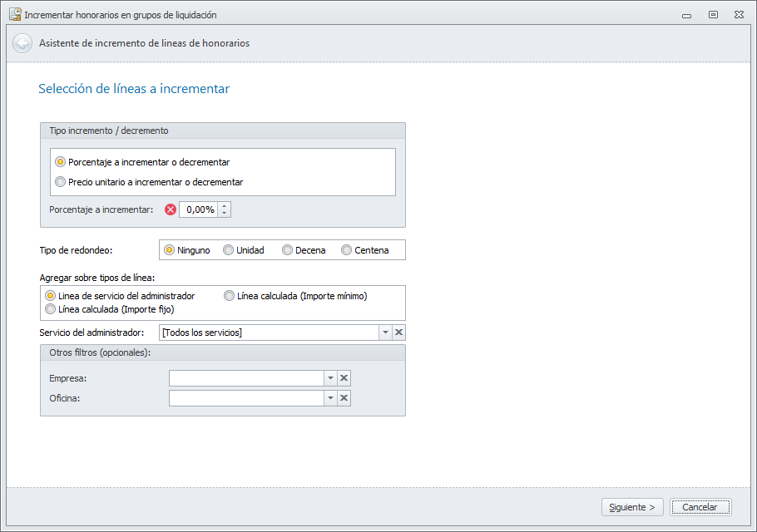This screenshot has width=757, height=532.
Task: Clear the Servicio del administrador field
Action: pyautogui.click(x=398, y=332)
